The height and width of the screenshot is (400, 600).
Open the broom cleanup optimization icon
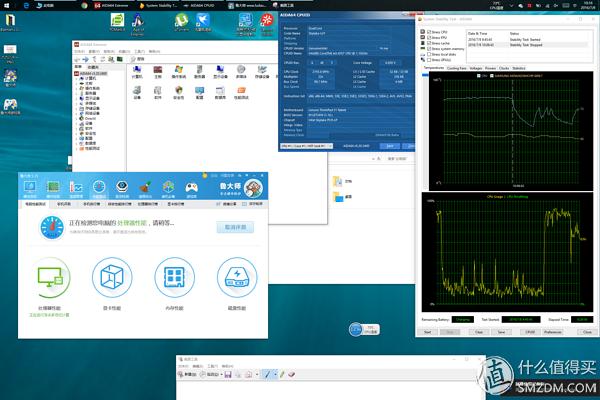coord(145,188)
